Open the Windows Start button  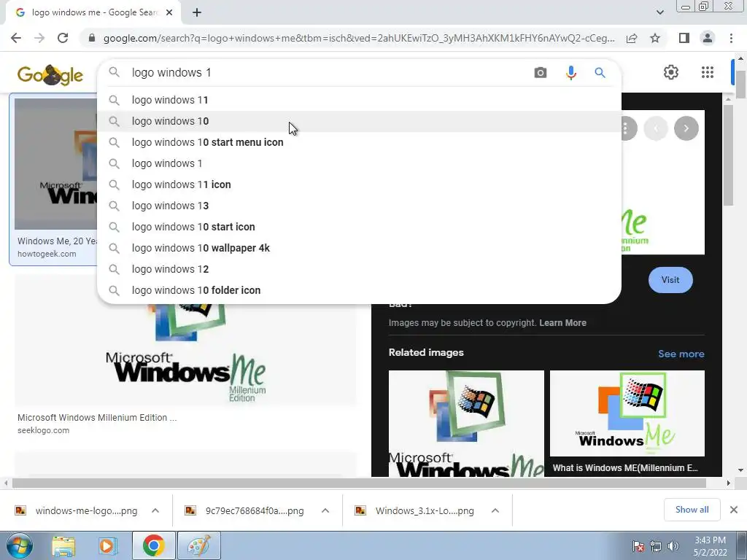(19, 545)
